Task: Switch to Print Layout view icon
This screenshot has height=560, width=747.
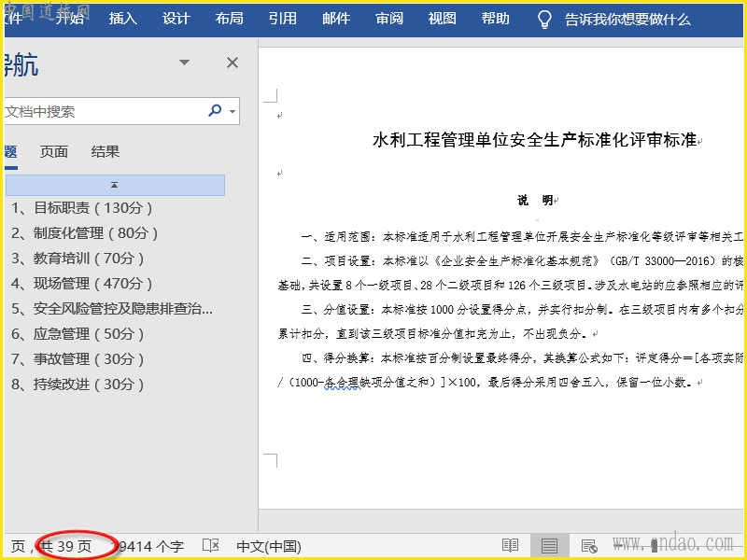Action: 549,546
